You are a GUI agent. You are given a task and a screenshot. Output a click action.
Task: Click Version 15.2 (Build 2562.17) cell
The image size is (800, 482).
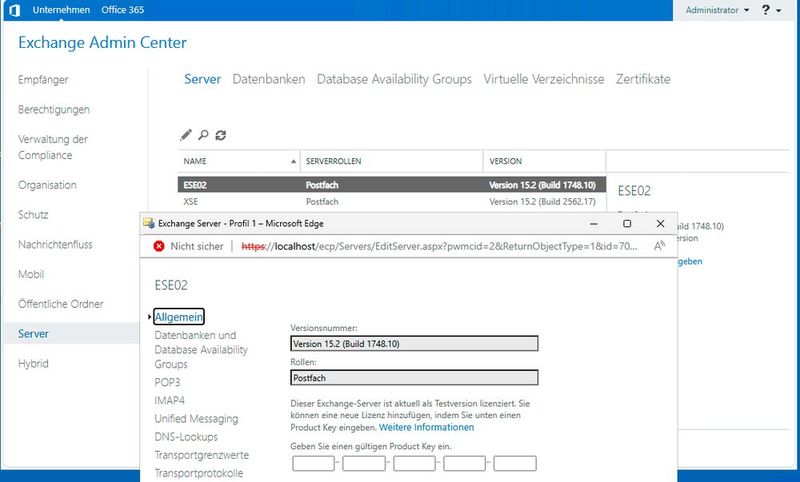click(x=542, y=201)
